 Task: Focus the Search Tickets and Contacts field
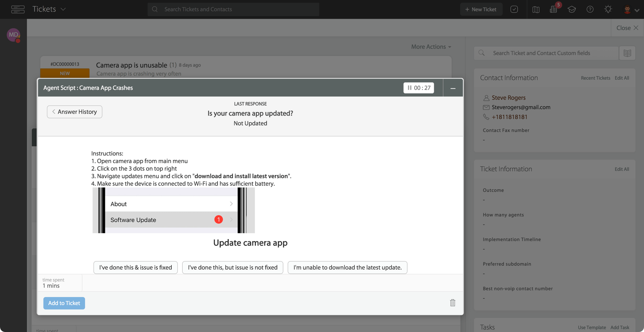pyautogui.click(x=233, y=9)
